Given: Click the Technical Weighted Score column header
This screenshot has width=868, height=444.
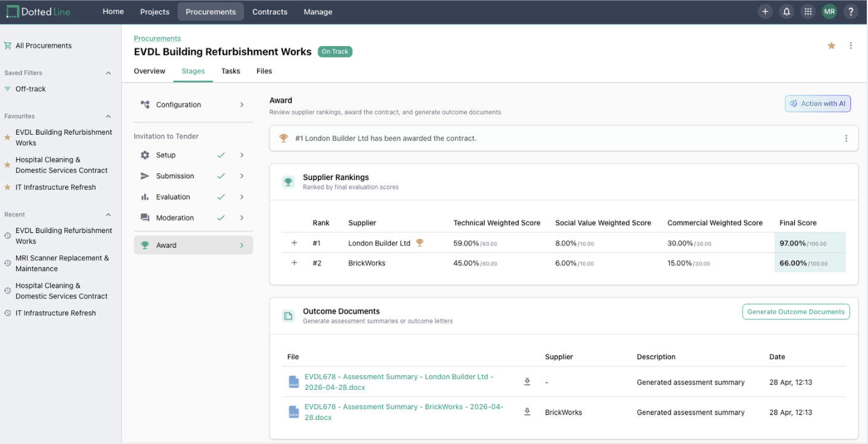Looking at the screenshot, I should [497, 223].
